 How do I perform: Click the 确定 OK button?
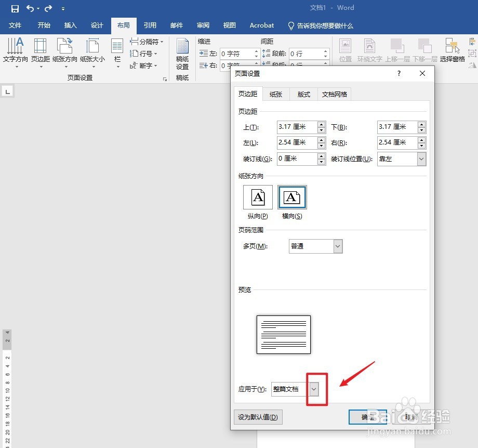click(368, 417)
